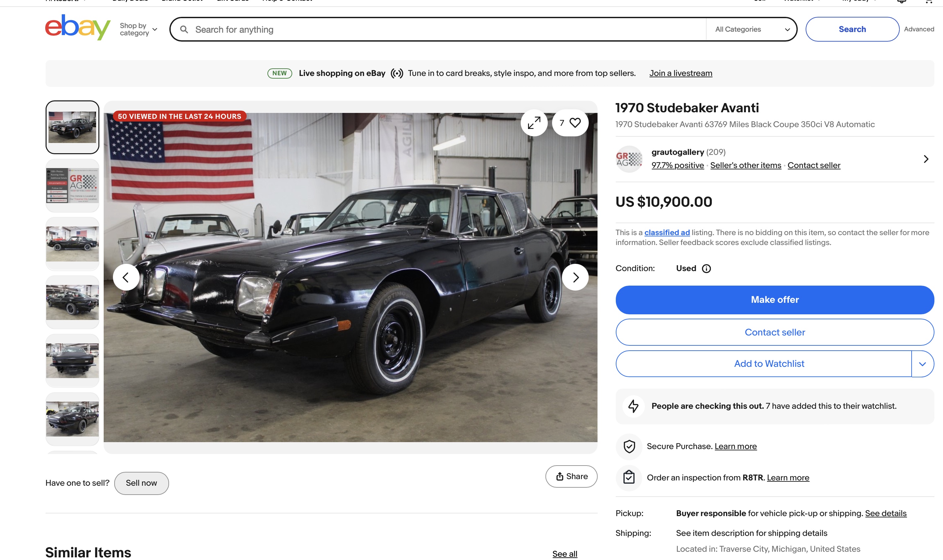The height and width of the screenshot is (560, 943).
Task: Click the search magnifier icon
Action: pos(184,29)
